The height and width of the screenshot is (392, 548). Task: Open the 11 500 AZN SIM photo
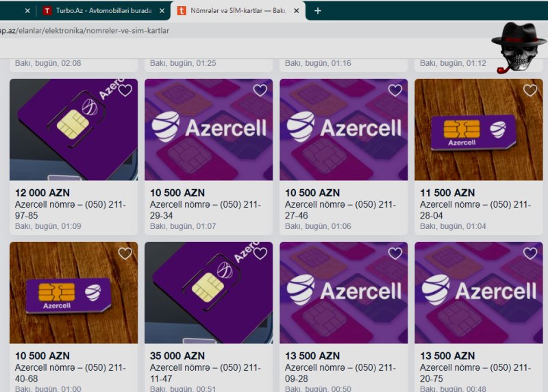(479, 130)
